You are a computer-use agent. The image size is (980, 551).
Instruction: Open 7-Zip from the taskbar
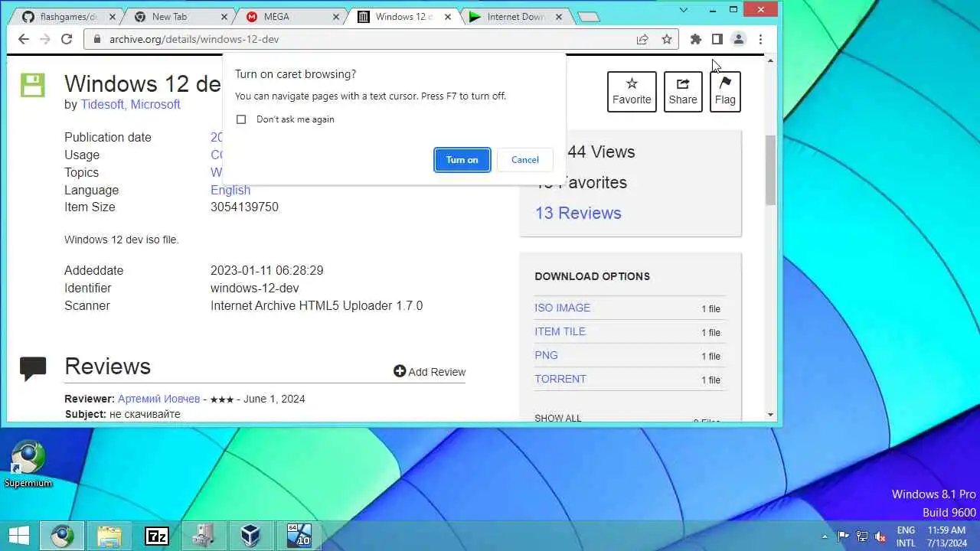(156, 536)
